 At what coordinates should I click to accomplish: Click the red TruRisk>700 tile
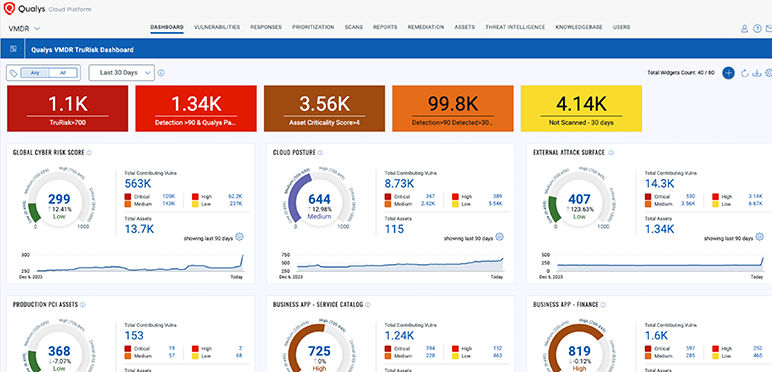coord(67,108)
